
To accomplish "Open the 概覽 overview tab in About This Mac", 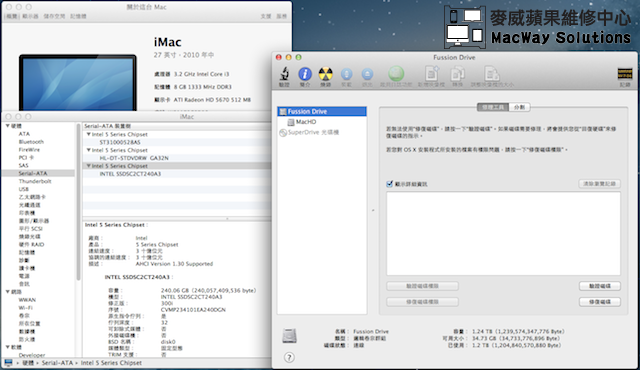I will [x=11, y=16].
